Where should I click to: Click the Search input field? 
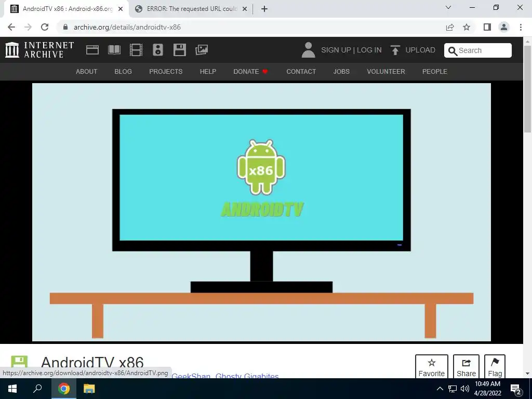pos(478,50)
